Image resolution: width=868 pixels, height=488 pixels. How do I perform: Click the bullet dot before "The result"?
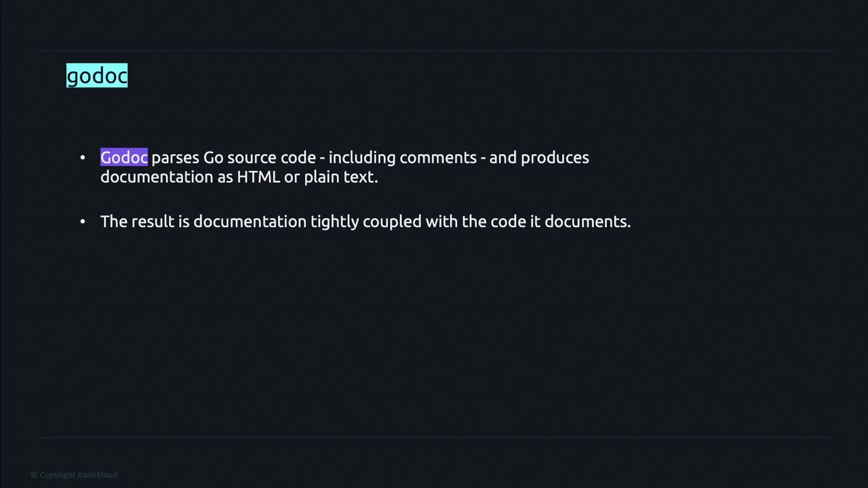coord(83,222)
